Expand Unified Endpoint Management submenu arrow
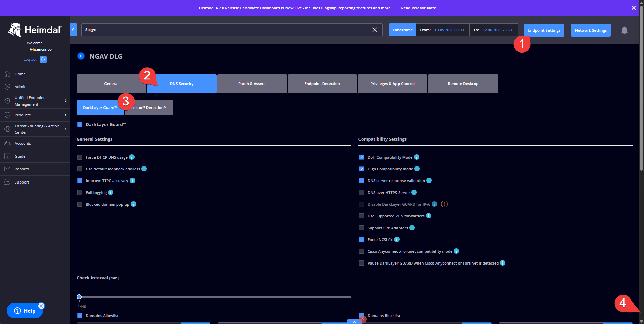644x324 pixels. pyautogui.click(x=66, y=100)
